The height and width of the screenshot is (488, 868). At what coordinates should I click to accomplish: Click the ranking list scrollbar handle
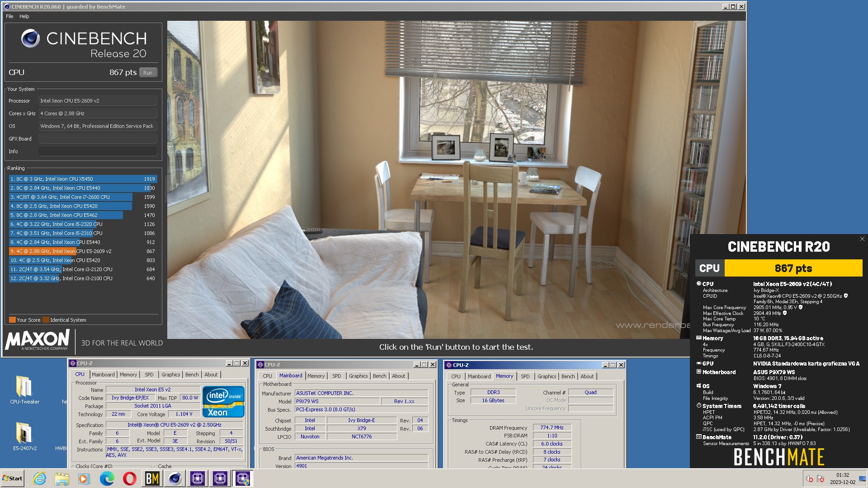(165, 189)
